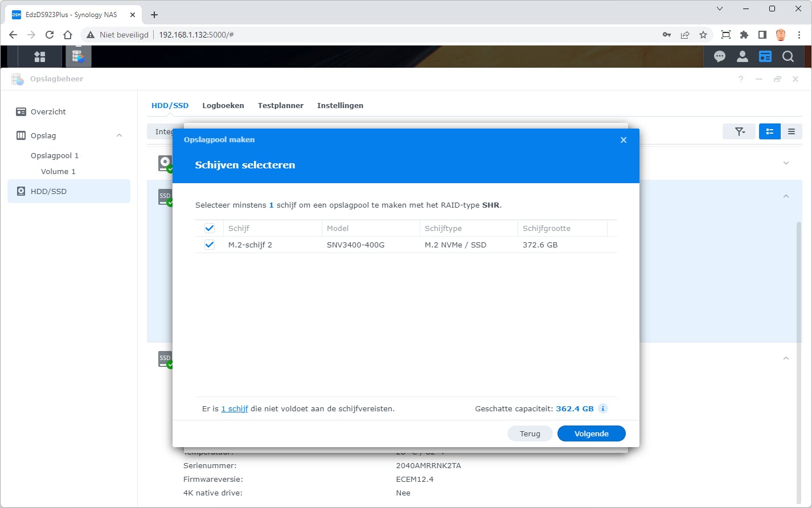Screen dimensions: 812x508
Task: Open the main menu apps grid icon
Action: 40,56
